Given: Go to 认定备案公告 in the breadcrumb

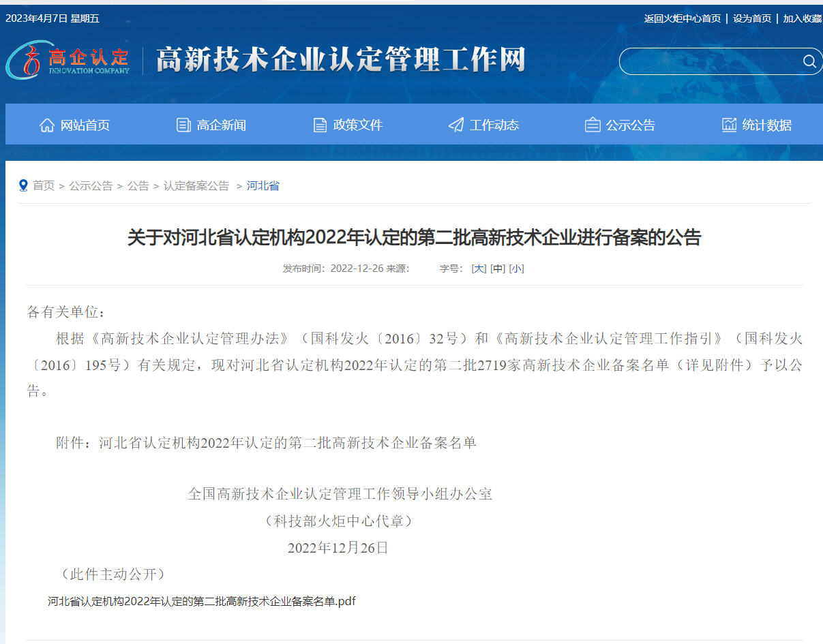Looking at the screenshot, I should [x=196, y=185].
